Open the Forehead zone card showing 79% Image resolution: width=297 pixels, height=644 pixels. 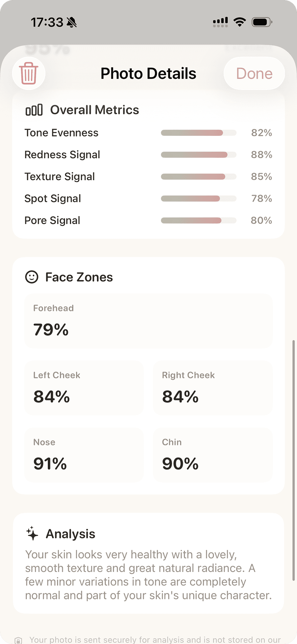pyautogui.click(x=148, y=321)
